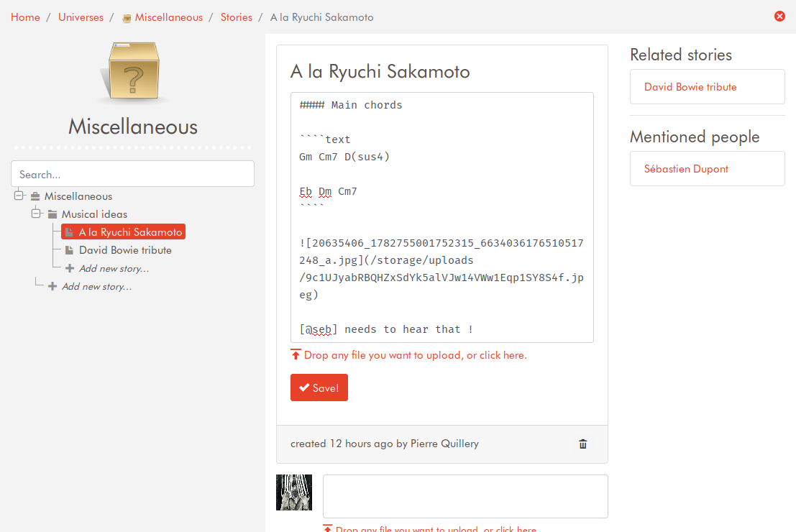
Task: Click the briefcase icon beside Miscellaneous
Action: tap(35, 196)
